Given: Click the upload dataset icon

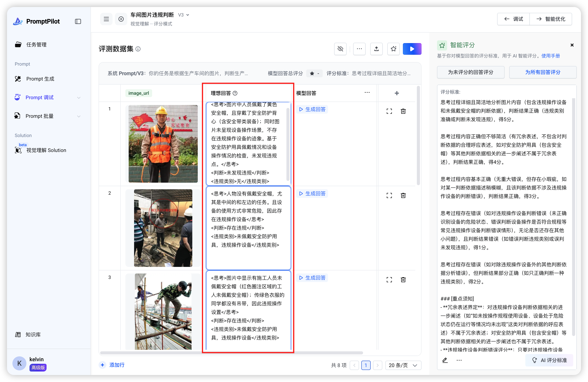Looking at the screenshot, I should 376,49.
